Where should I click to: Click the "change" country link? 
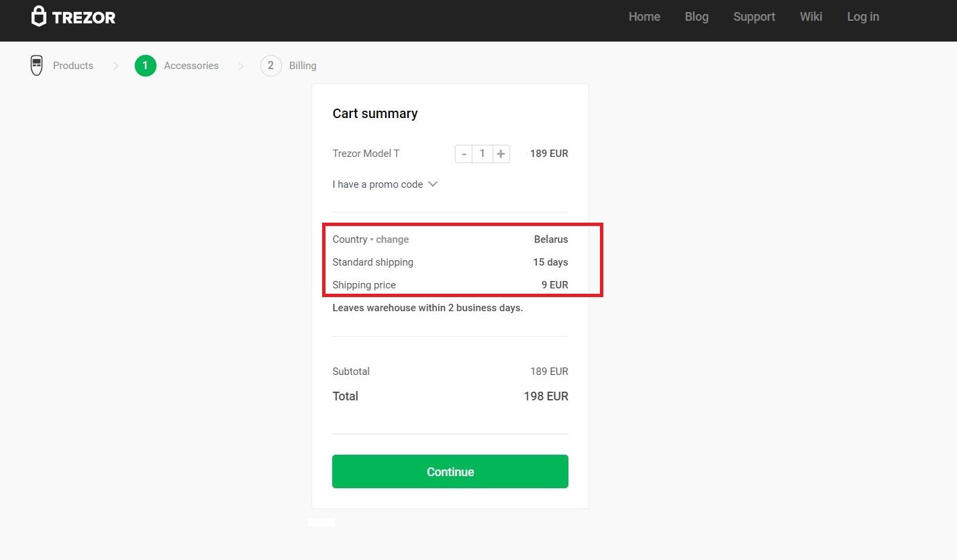392,239
